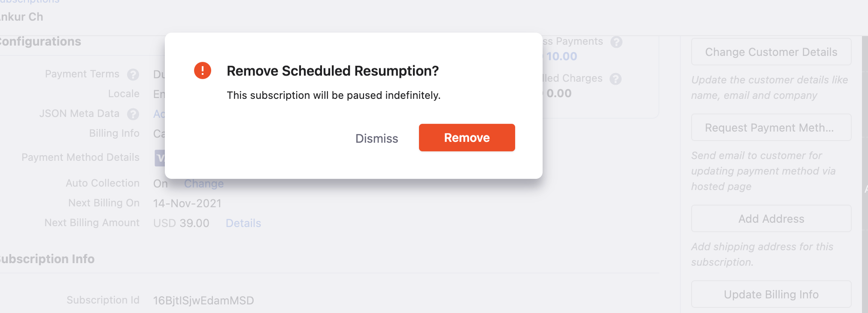
Task: Click the Subscription Id value 16BjtlSjwEdamMSD
Action: click(203, 301)
